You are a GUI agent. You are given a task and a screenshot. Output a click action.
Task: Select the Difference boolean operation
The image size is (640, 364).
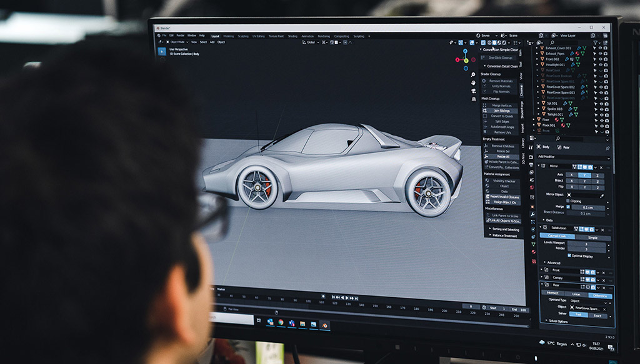(600, 296)
